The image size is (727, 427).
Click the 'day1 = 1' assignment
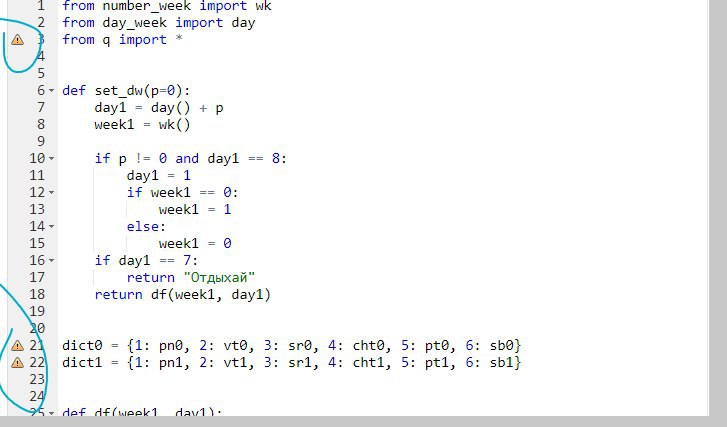(159, 176)
